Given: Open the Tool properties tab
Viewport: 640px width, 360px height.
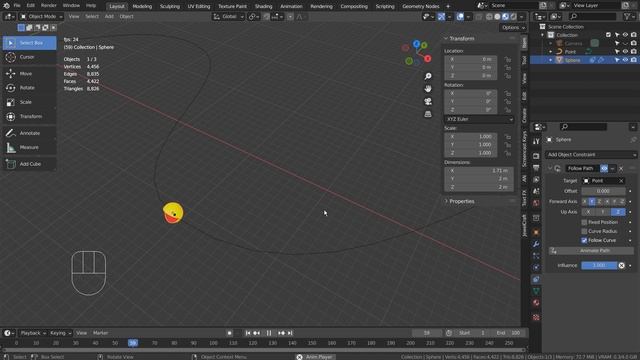Looking at the screenshot, I should point(536,141).
